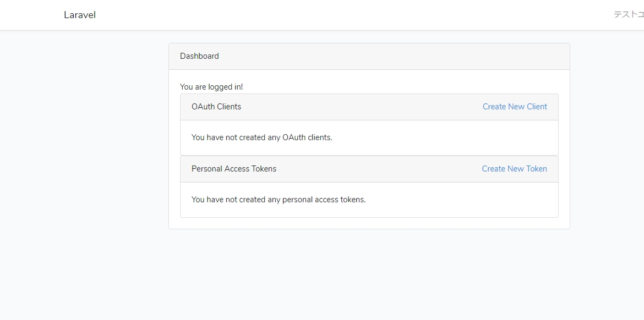Click the personal access tokens empty-state message
644x320 pixels.
pos(279,199)
